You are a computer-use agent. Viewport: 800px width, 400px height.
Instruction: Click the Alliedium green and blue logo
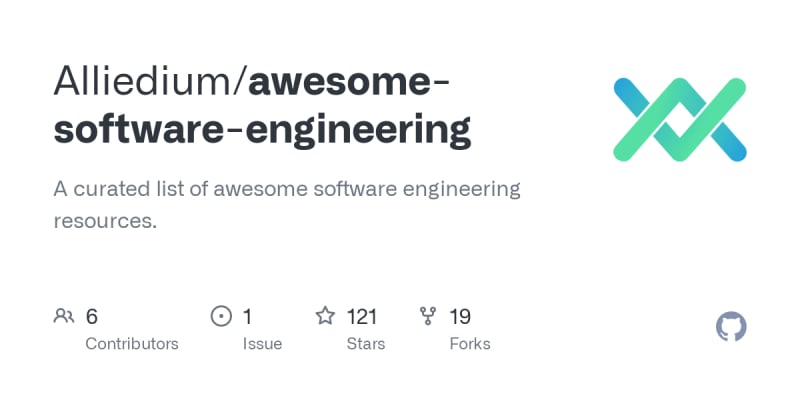point(680,120)
